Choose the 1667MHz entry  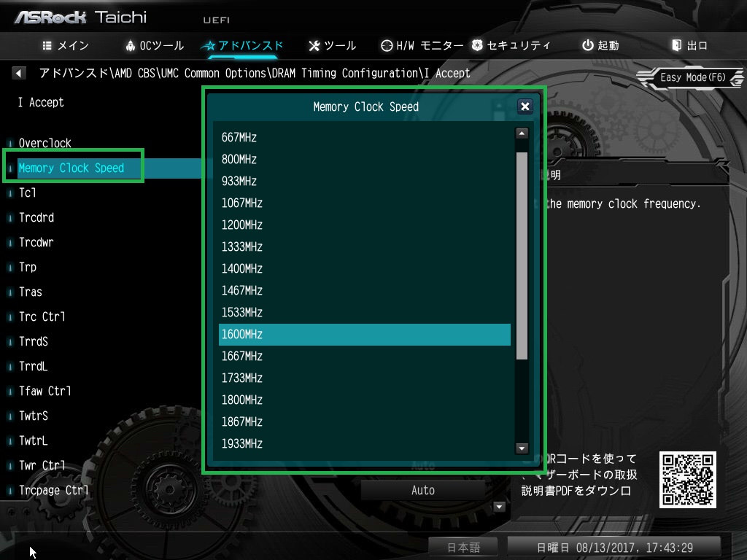(x=365, y=357)
